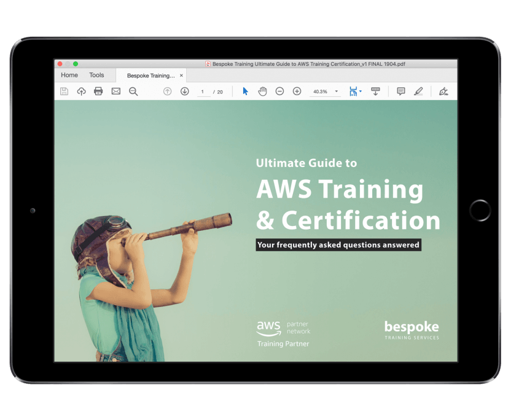This screenshot has width=519, height=420.
Task: Select the Highlight text tool
Action: [x=419, y=91]
